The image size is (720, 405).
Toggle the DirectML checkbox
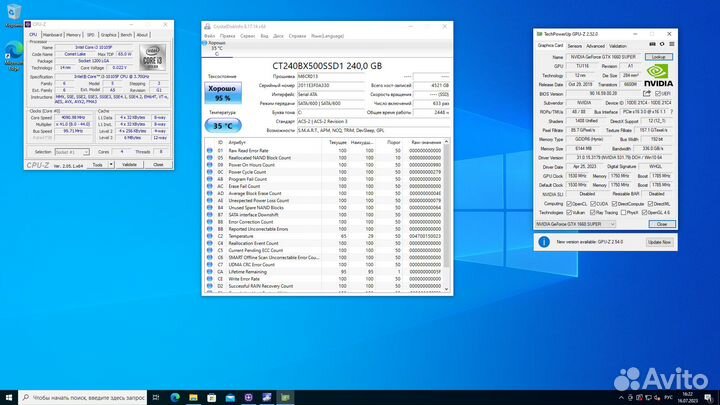coord(650,204)
